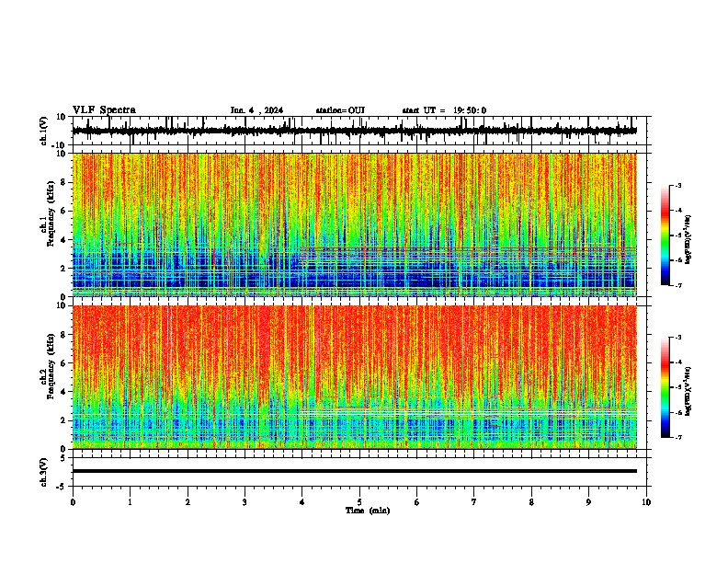
Task: Click the ch.2 color bar log(PSD) label
Action: 688,391
